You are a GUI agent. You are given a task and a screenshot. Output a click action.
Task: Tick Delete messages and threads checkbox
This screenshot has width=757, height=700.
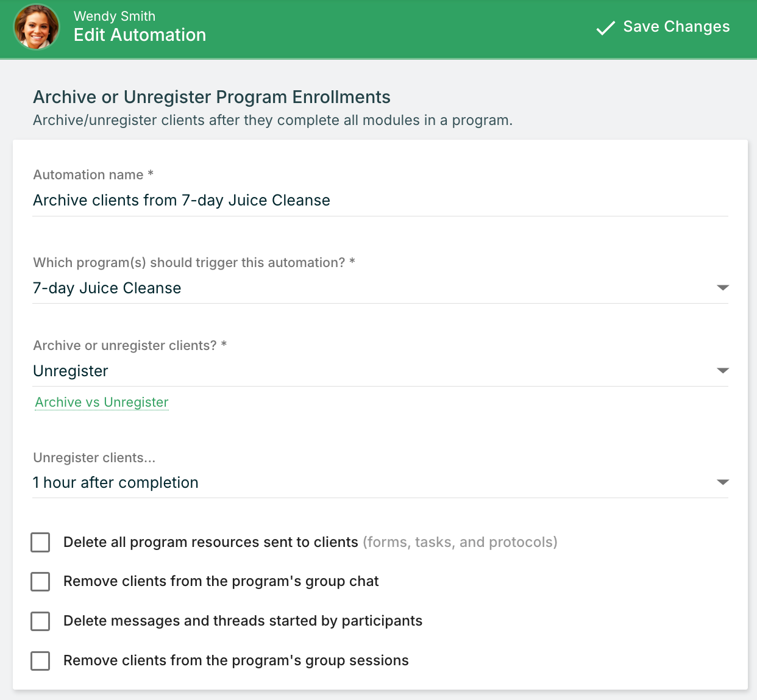coord(40,621)
